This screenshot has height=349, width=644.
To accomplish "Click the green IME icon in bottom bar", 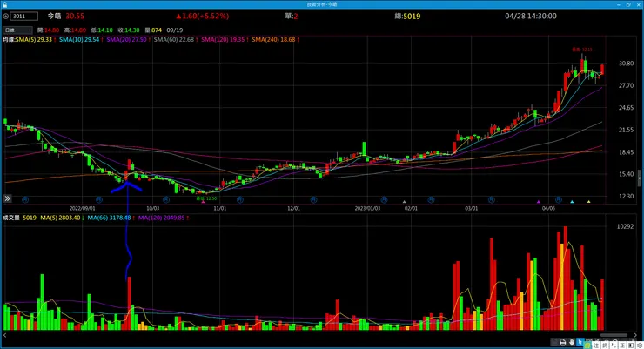I will [588, 346].
